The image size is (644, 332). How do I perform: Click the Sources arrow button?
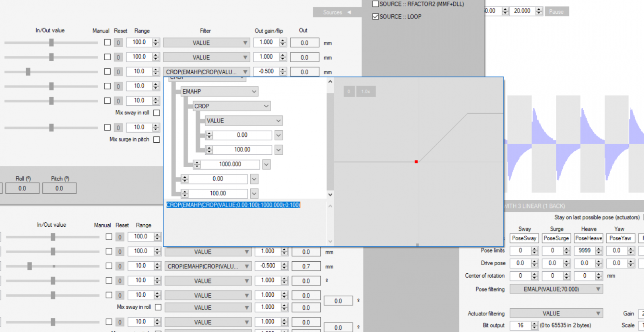coord(336,12)
